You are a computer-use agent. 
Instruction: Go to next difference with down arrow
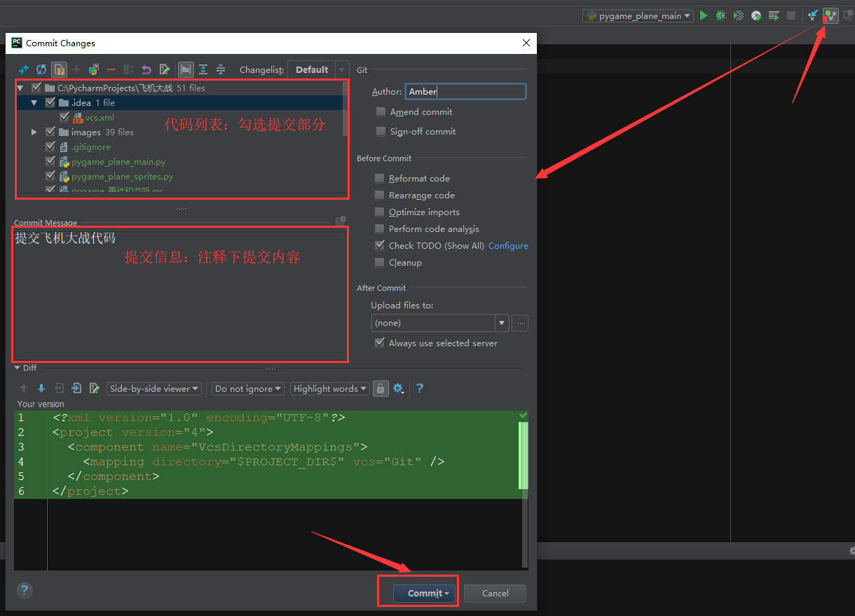(x=41, y=388)
